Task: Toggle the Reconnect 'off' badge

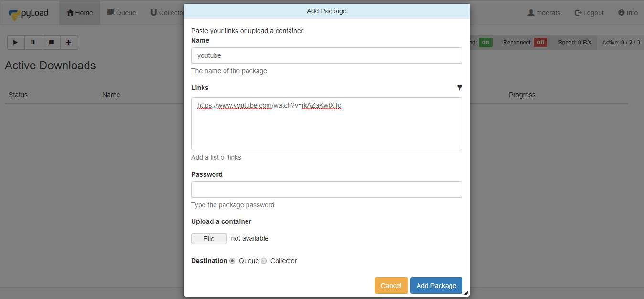Action: point(540,43)
